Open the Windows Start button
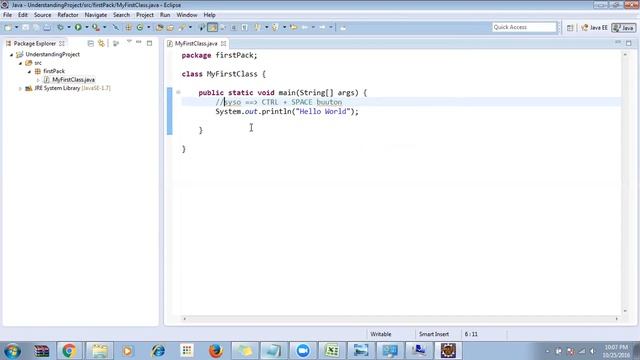 point(12,351)
